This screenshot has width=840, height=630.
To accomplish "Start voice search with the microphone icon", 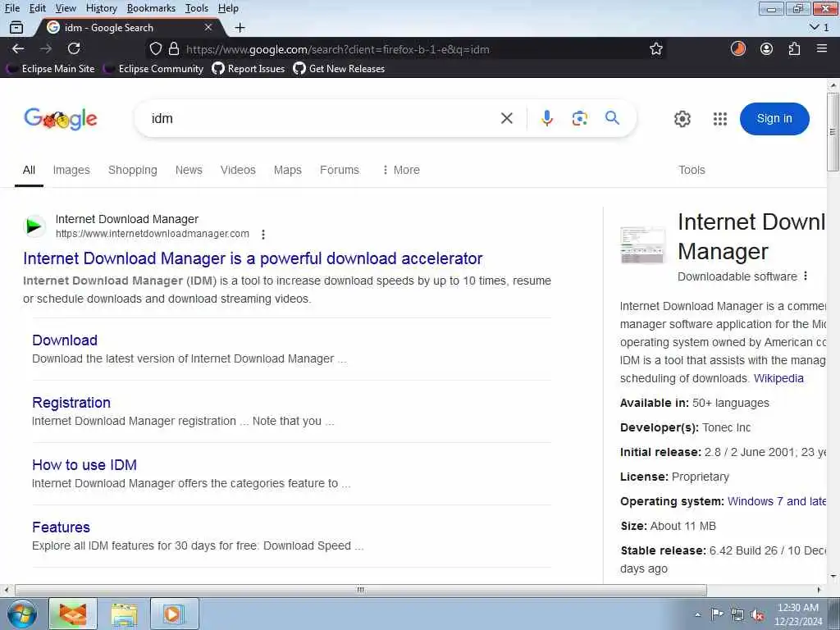I will point(546,118).
